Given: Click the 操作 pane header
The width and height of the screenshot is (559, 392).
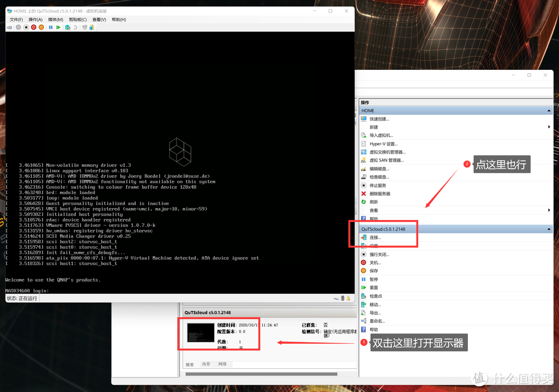Looking at the screenshot, I should point(365,103).
